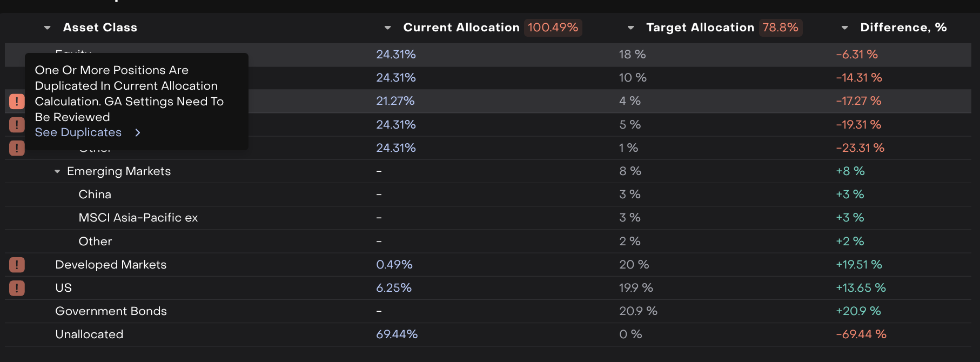The width and height of the screenshot is (980, 362).
Task: Open Asset Class column sort dropdown
Action: (x=48, y=28)
